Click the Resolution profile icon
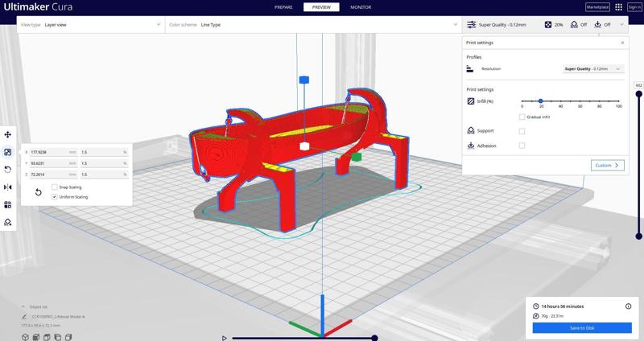 click(x=470, y=69)
